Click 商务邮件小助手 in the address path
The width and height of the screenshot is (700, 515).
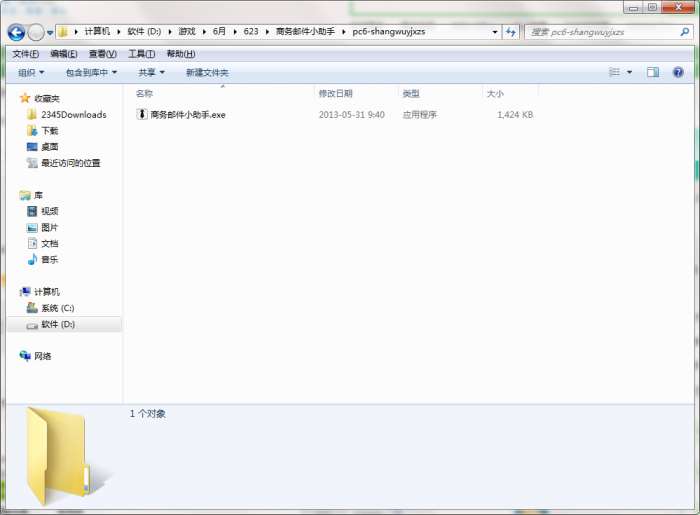pos(305,32)
